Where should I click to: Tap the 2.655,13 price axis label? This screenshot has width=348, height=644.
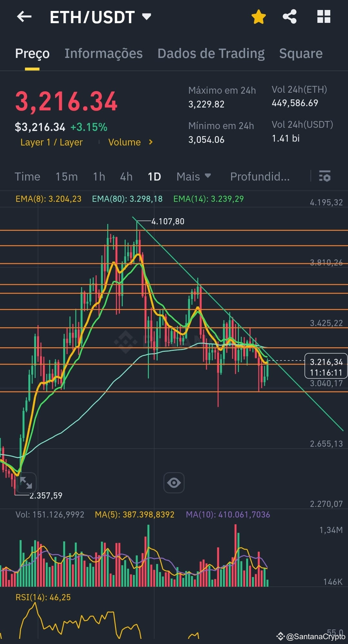tap(326, 444)
